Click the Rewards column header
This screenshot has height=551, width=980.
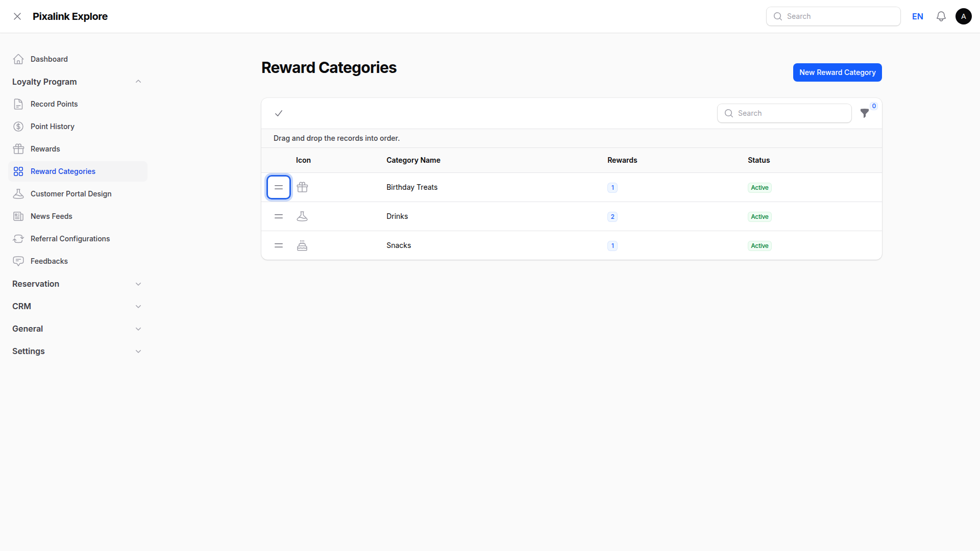click(622, 160)
